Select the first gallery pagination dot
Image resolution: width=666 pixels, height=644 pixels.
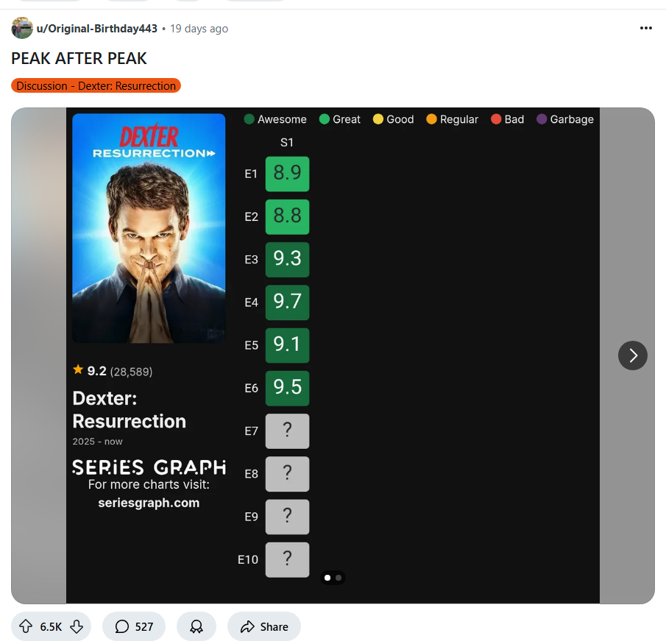pos(327,577)
